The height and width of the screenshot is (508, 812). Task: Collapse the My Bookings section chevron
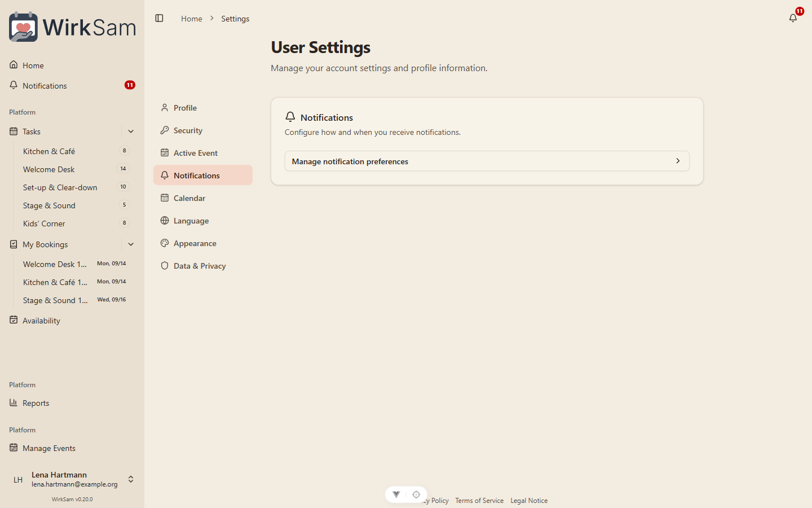131,244
